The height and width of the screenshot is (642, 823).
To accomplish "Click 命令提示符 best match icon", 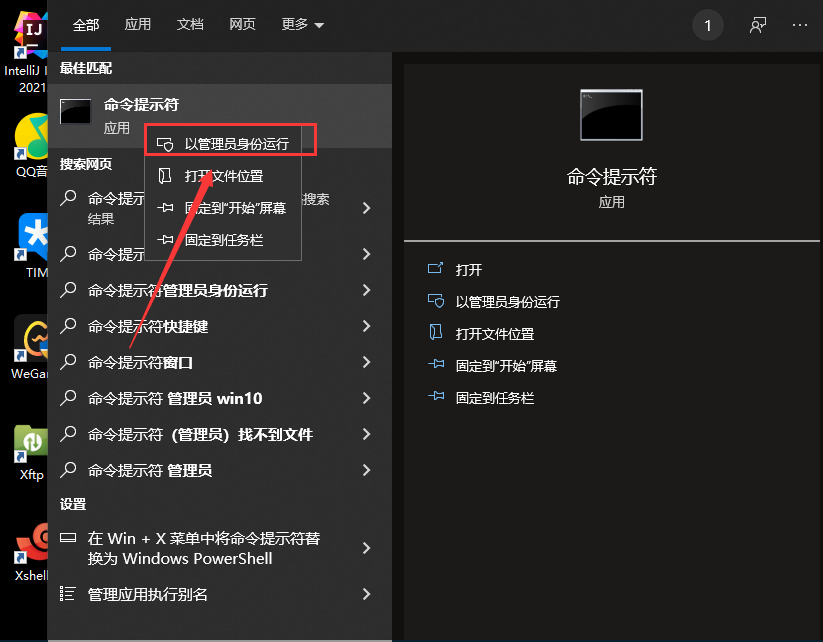I will pos(76,111).
